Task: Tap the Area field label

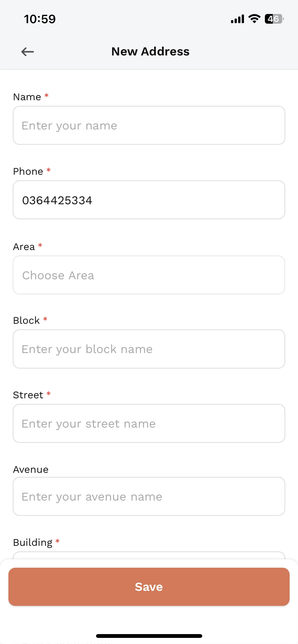Action: [24, 247]
